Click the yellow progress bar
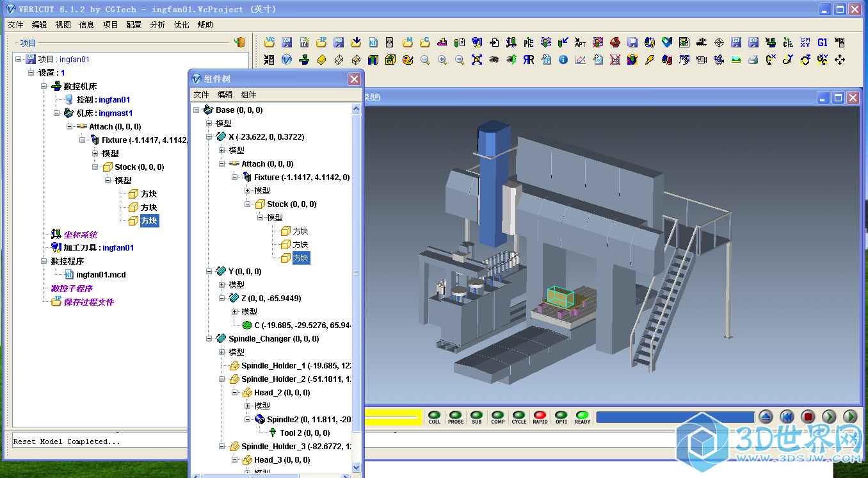Viewport: 868px width, 478px height. tap(393, 417)
